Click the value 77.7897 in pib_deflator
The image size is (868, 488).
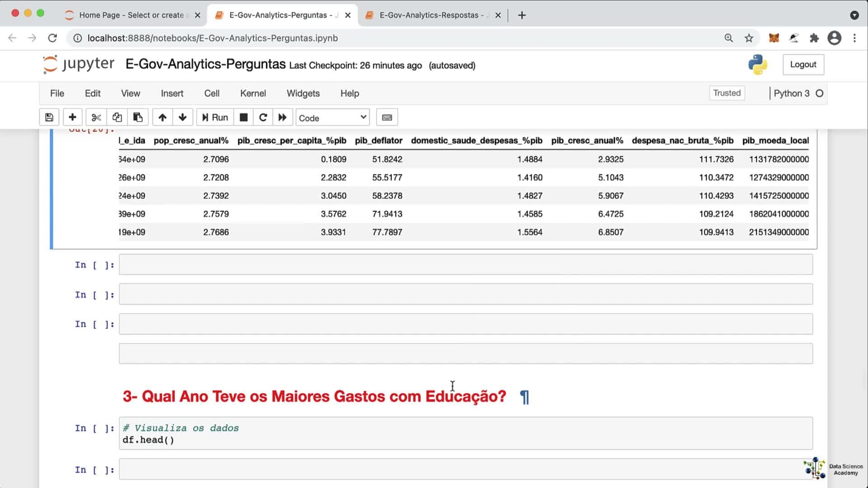[x=387, y=232]
